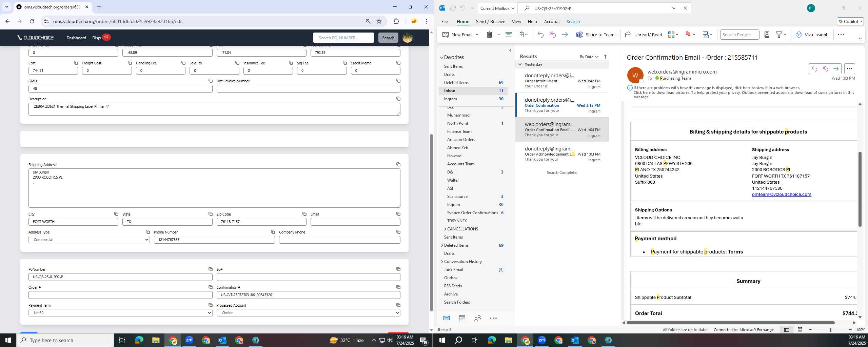Click the Delete icon in Outlook ribbon
This screenshot has width=868, height=347.
pos(489,35)
